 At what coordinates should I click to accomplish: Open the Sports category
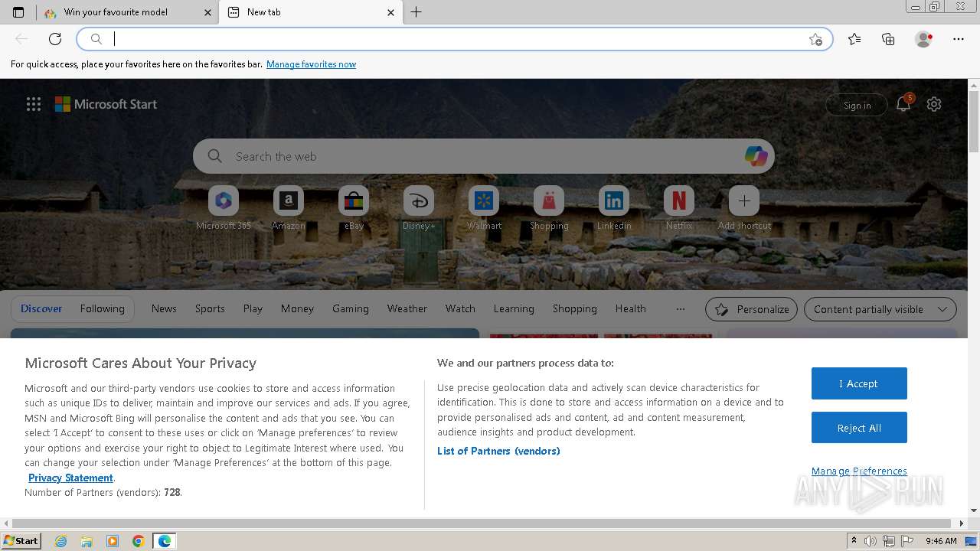click(210, 308)
